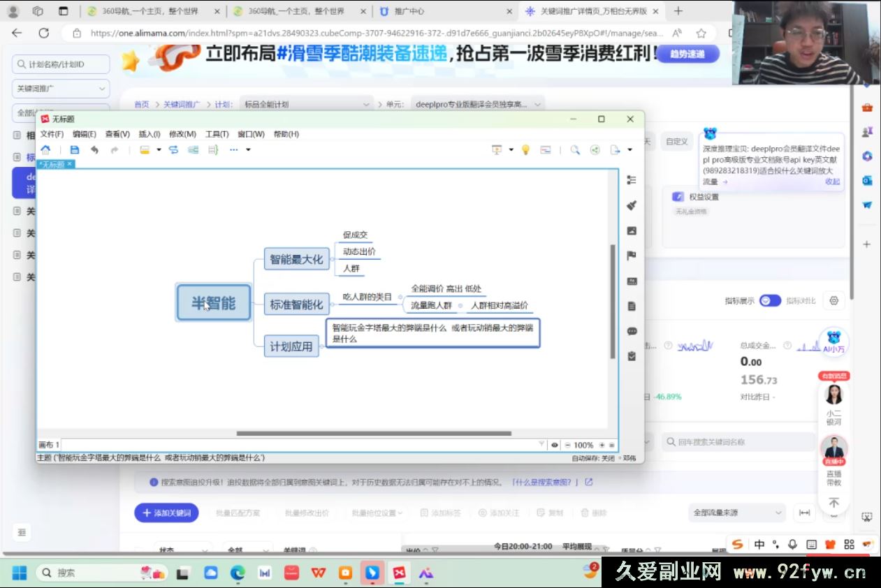Click the Insert Image icon in right panel

[632, 229]
